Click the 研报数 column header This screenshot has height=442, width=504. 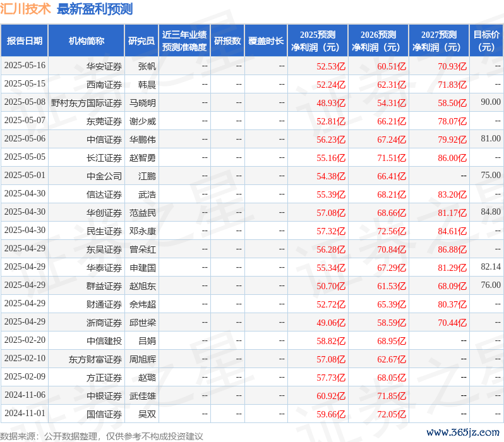pyautogui.click(x=227, y=41)
